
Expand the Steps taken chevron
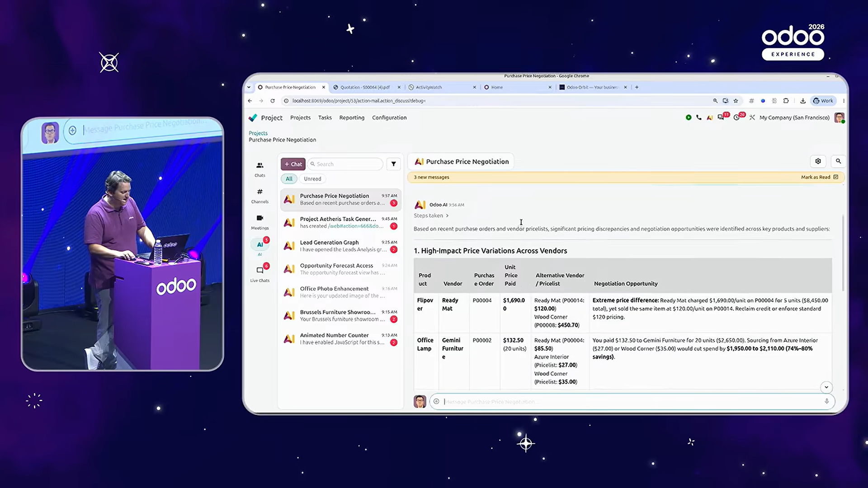(x=447, y=216)
